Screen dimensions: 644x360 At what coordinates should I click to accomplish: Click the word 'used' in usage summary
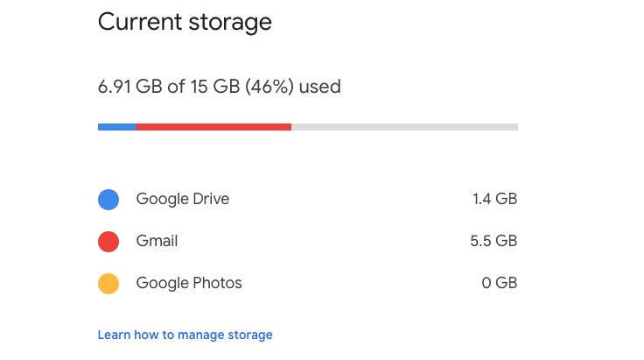pyautogui.click(x=321, y=87)
